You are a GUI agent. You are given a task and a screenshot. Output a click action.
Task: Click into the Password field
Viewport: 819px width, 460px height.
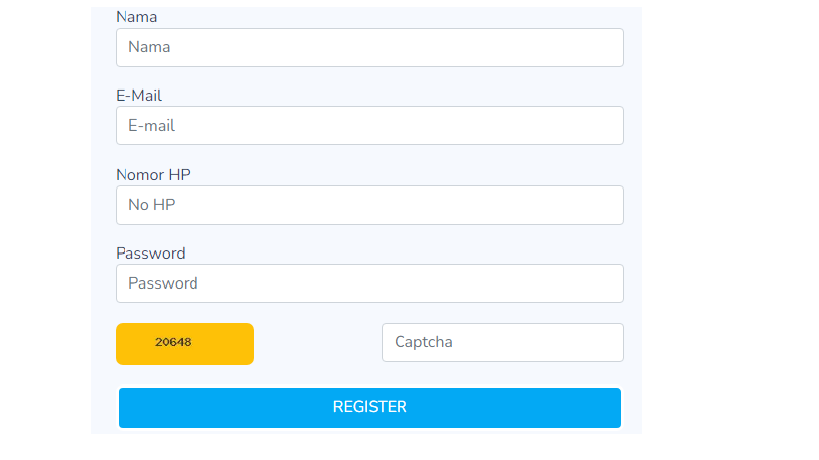point(370,283)
